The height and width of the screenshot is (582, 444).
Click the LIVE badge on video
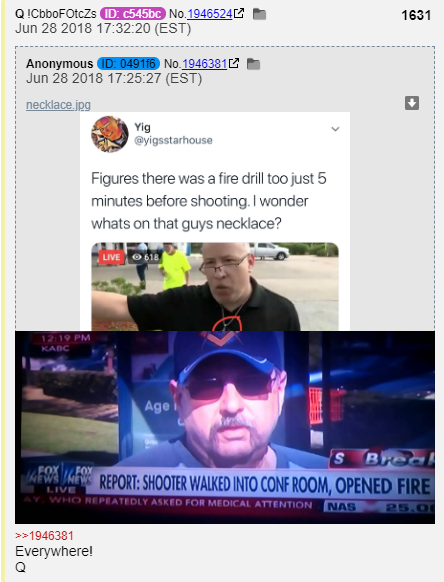111,257
